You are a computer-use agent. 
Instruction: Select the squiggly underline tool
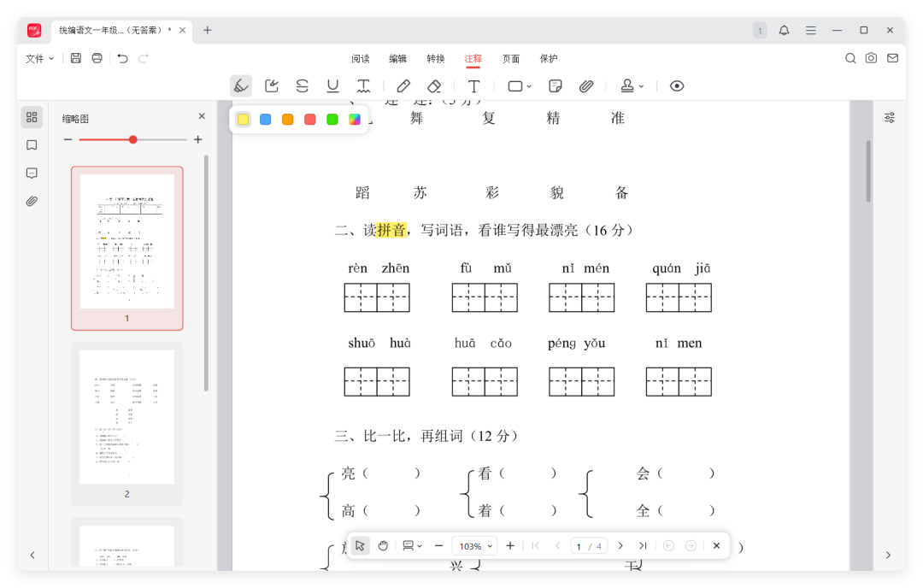pos(364,86)
